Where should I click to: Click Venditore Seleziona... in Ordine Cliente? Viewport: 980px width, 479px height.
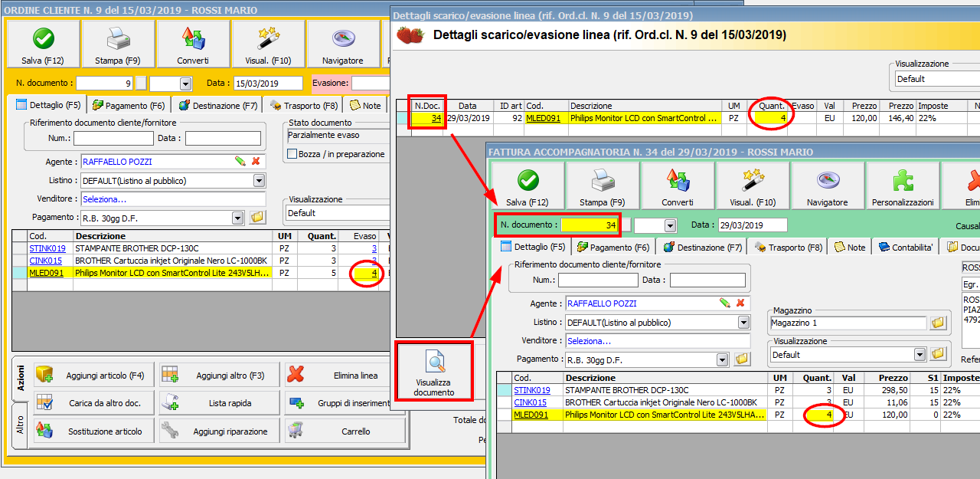[x=173, y=199]
